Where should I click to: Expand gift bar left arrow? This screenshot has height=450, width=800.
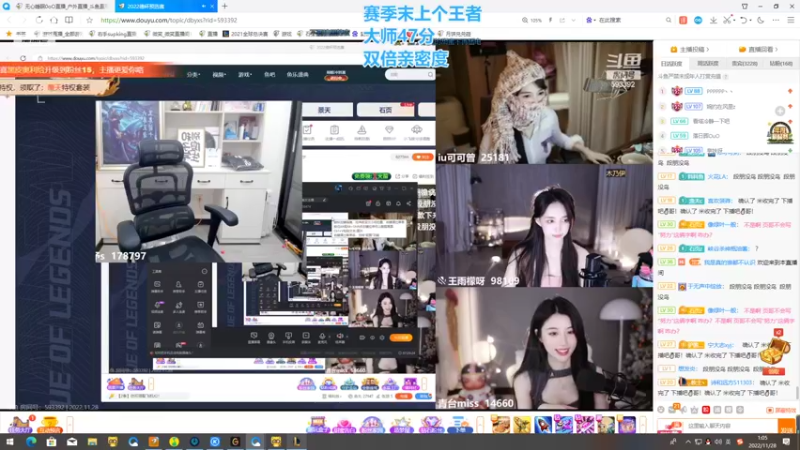click(x=480, y=424)
